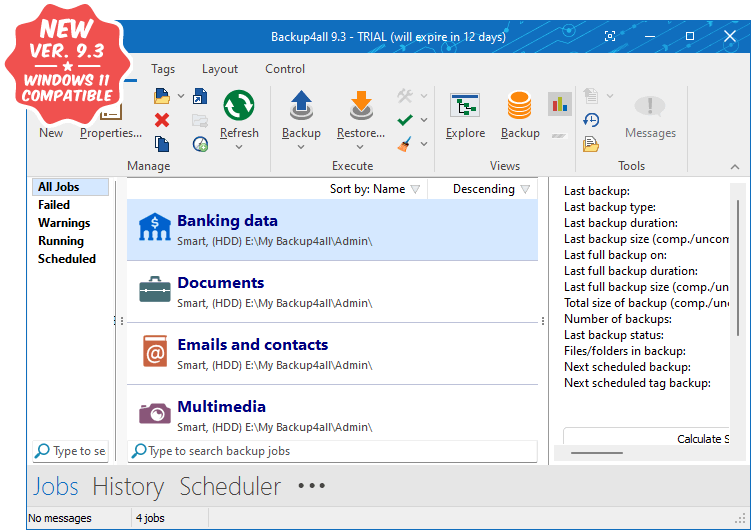Select the Emails and contacts backup job

coord(332,354)
